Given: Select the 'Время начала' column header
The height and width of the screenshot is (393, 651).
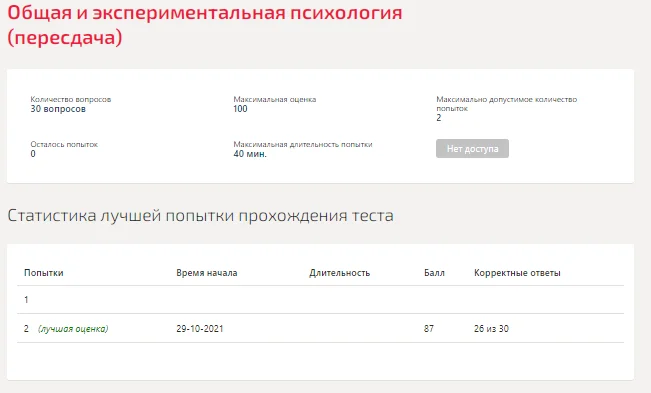Looking at the screenshot, I should (x=206, y=273).
